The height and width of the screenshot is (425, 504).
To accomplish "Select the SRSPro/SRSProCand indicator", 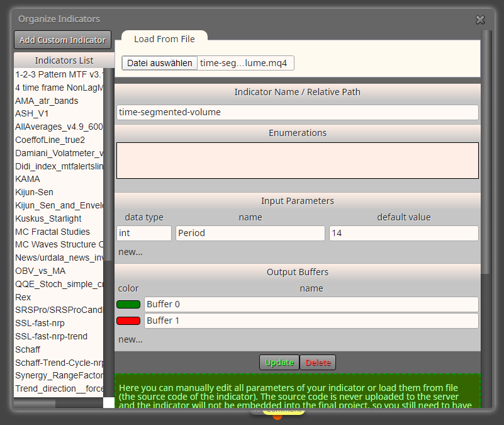I will pos(59,310).
